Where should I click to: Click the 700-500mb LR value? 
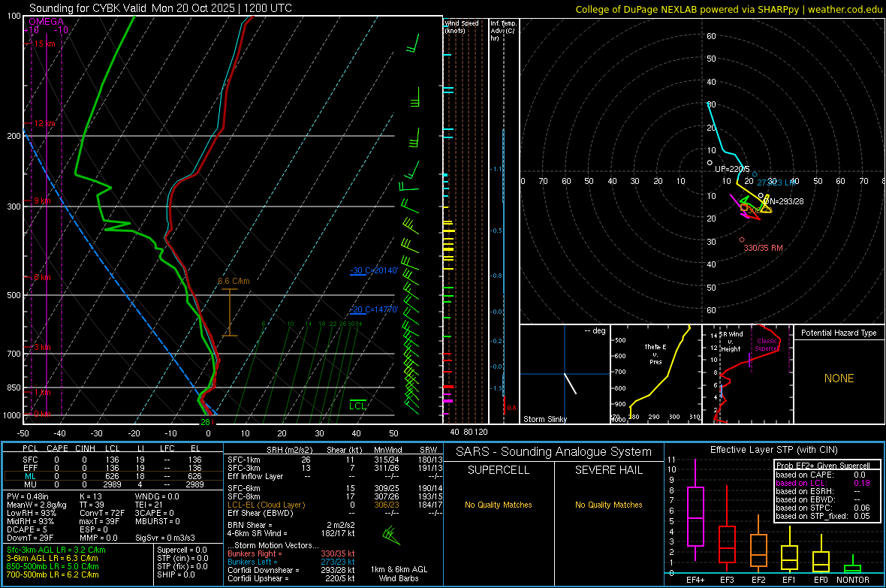pos(53,574)
